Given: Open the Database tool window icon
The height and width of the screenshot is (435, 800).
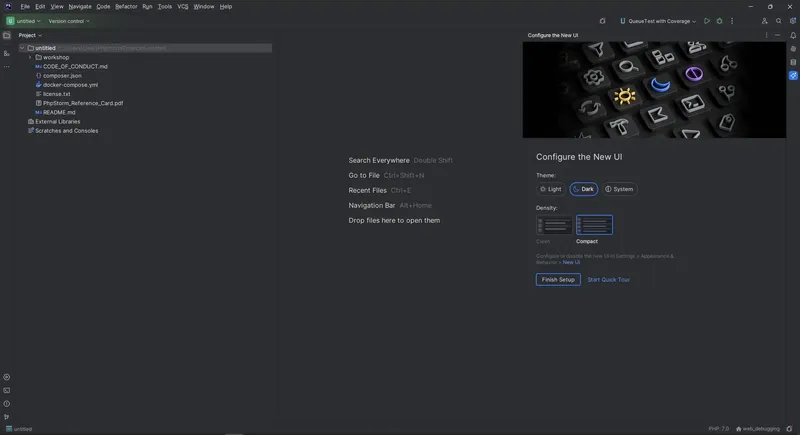Looking at the screenshot, I should click(x=793, y=62).
